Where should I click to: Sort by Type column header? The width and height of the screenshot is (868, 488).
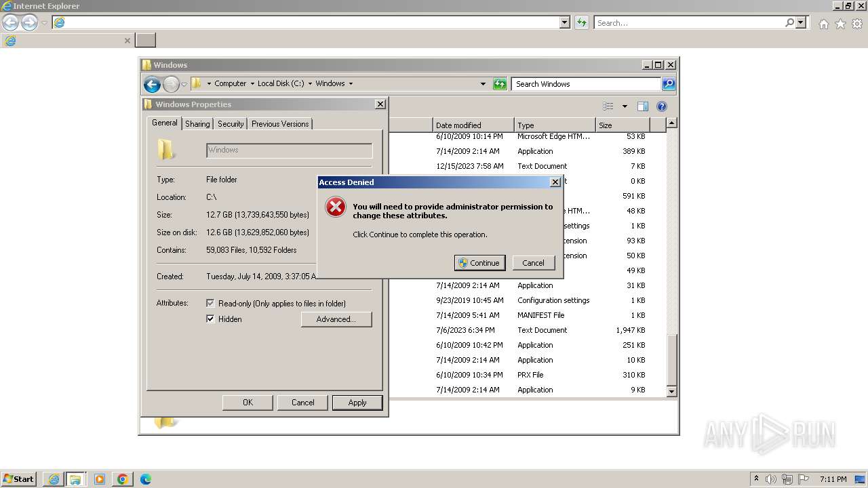click(x=555, y=125)
